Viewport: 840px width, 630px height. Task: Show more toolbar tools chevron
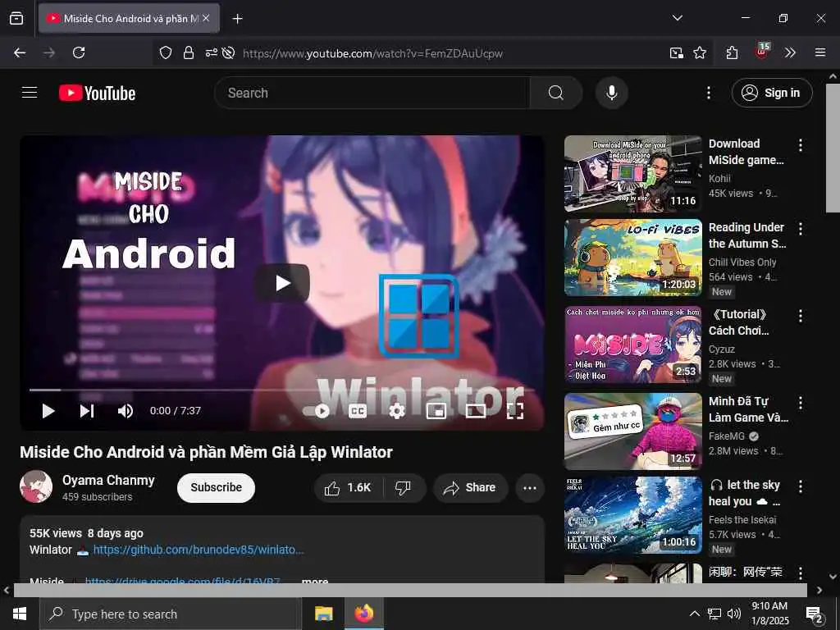point(790,52)
